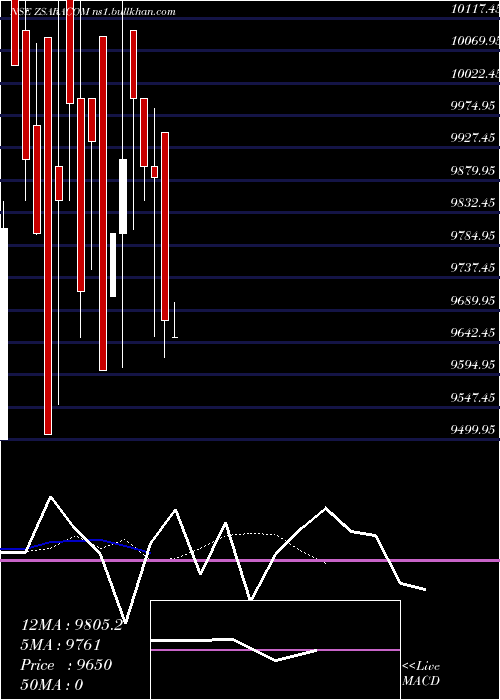Click the <<Live MACD label
The image size is (500, 700).
(421, 674)
